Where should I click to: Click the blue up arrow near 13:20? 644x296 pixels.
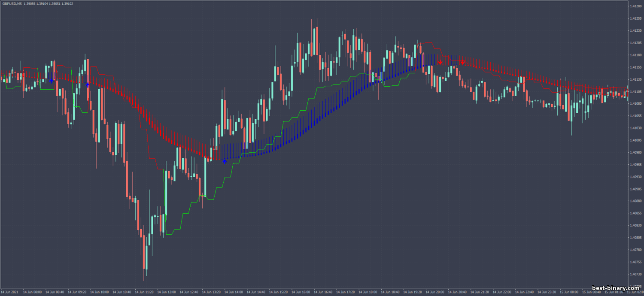click(224, 161)
